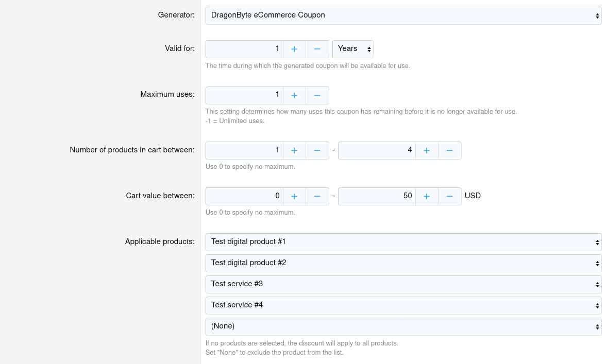Decrease minimum number of products in cart
The height and width of the screenshot is (364, 607).
(x=317, y=151)
